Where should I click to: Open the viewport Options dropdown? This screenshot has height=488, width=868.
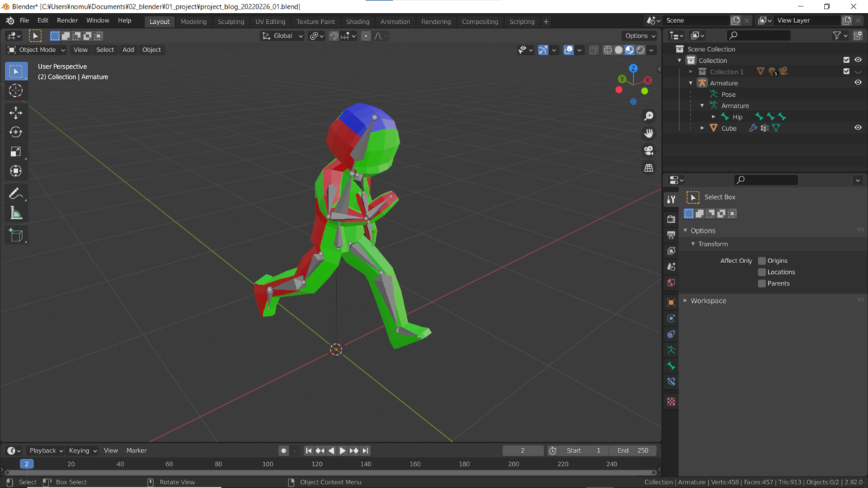click(x=640, y=35)
